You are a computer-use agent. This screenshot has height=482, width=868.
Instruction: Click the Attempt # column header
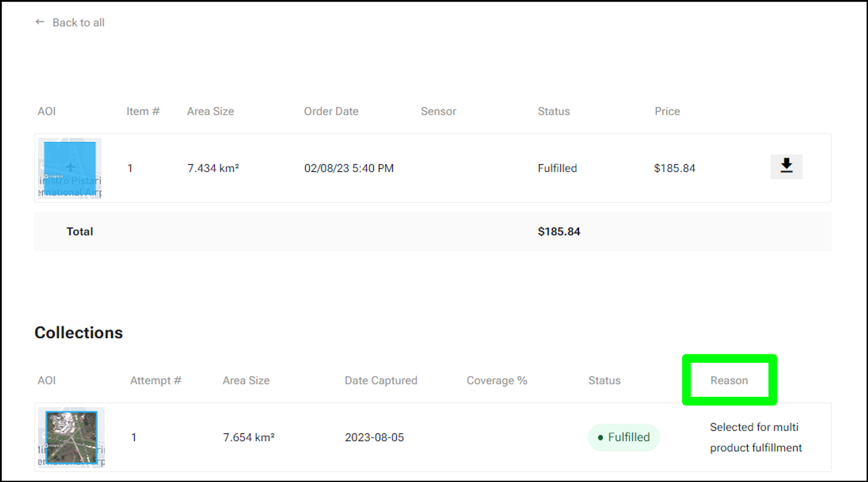(156, 380)
